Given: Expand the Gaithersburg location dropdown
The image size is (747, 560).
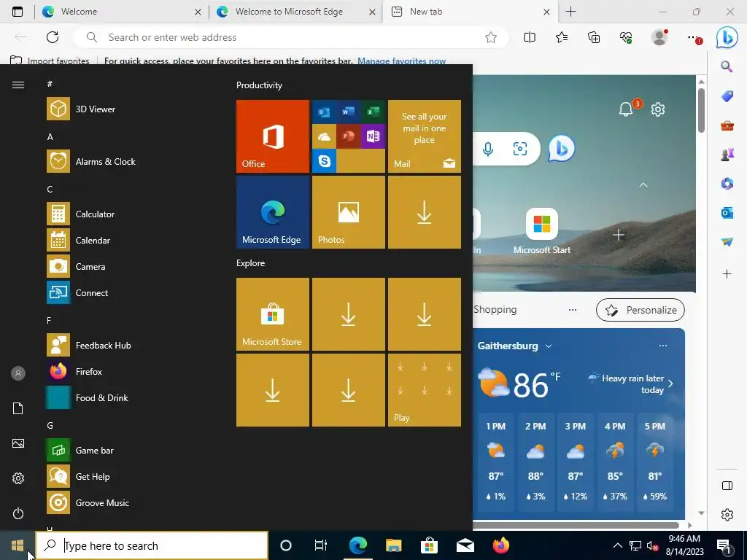Looking at the screenshot, I should point(549,346).
